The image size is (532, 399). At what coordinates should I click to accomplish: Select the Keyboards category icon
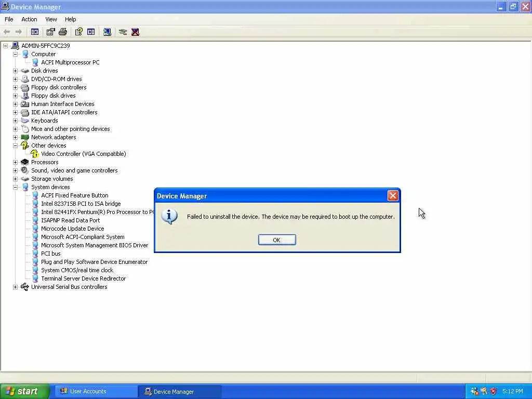[x=25, y=121]
